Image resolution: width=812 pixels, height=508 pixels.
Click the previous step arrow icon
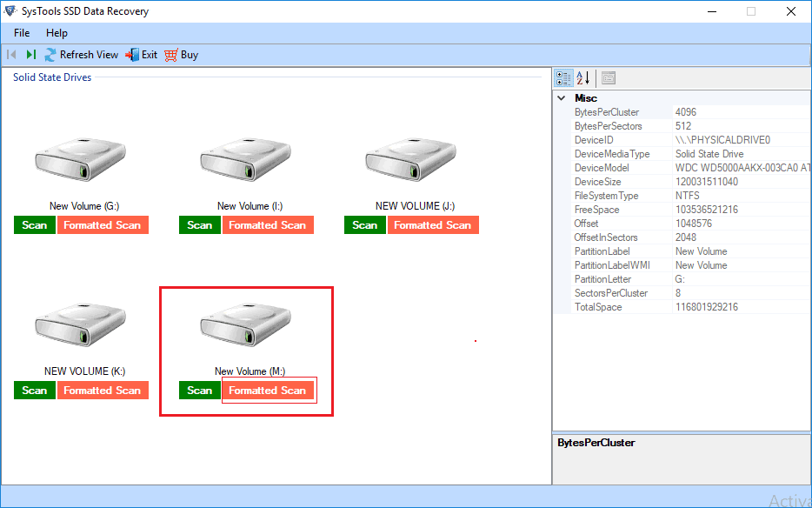click(12, 55)
